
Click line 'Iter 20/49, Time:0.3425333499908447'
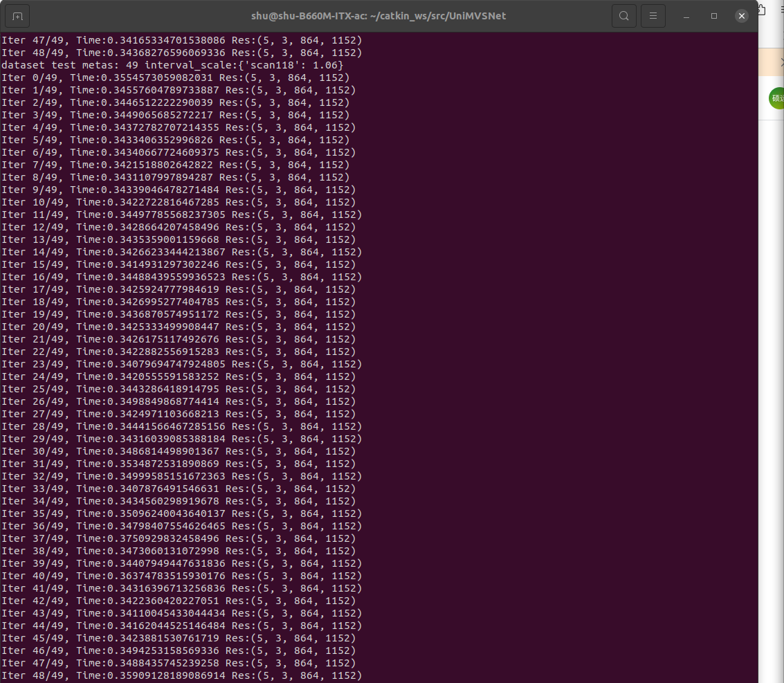(x=179, y=327)
